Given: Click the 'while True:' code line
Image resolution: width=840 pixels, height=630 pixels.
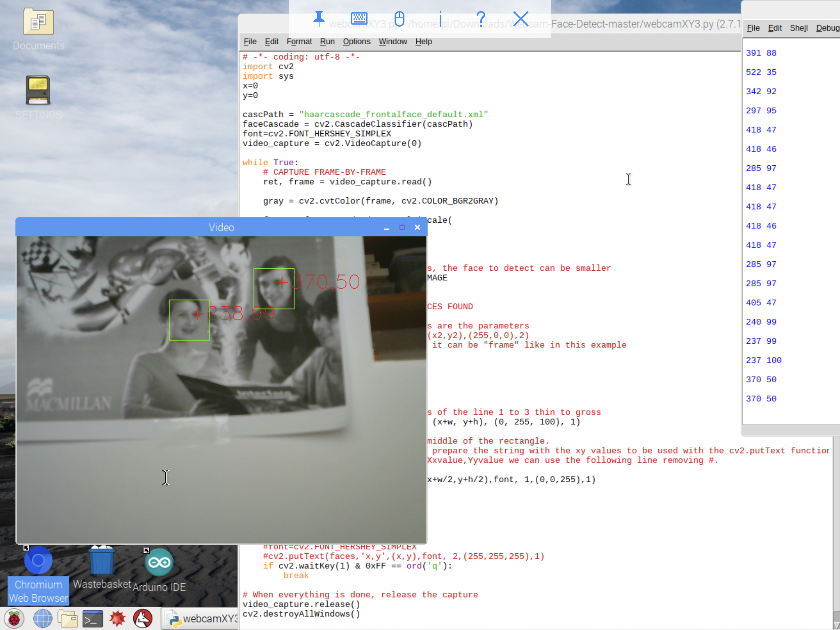Looking at the screenshot, I should click(x=270, y=162).
